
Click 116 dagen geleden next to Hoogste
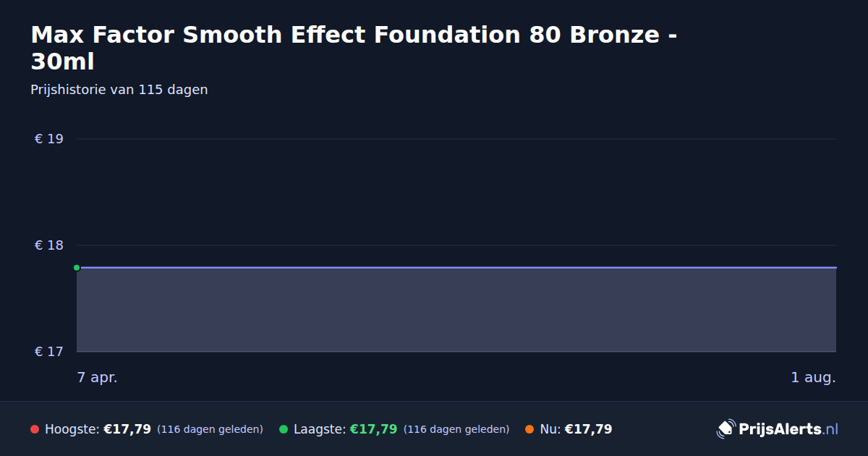click(x=210, y=429)
